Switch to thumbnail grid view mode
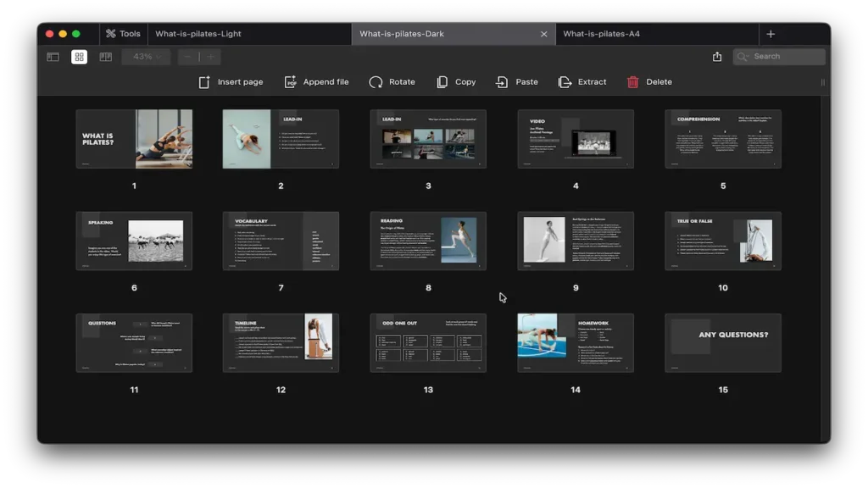The image size is (868, 488). (x=79, y=57)
